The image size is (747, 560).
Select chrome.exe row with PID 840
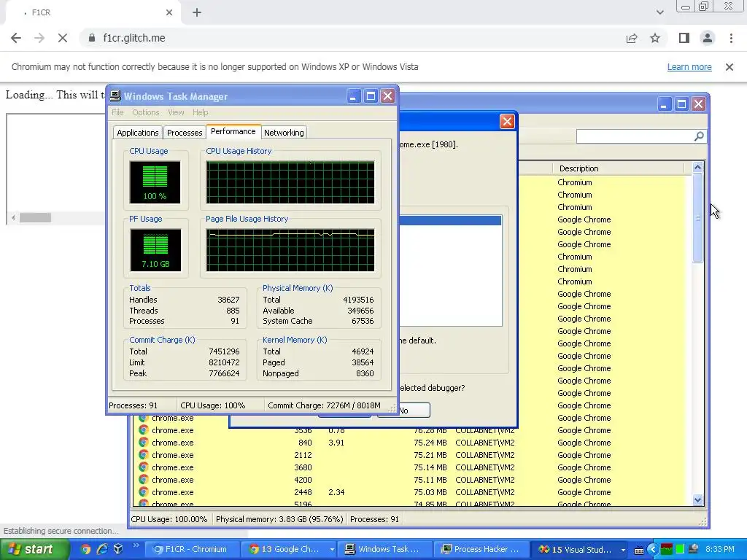coord(413,443)
